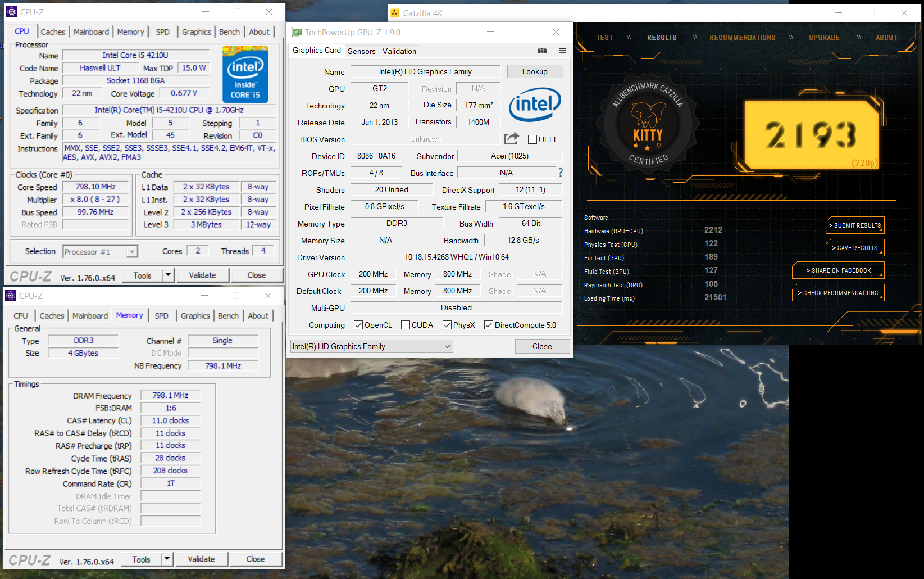
Task: Open Memory tab in top CPU-Z window
Action: (x=130, y=32)
